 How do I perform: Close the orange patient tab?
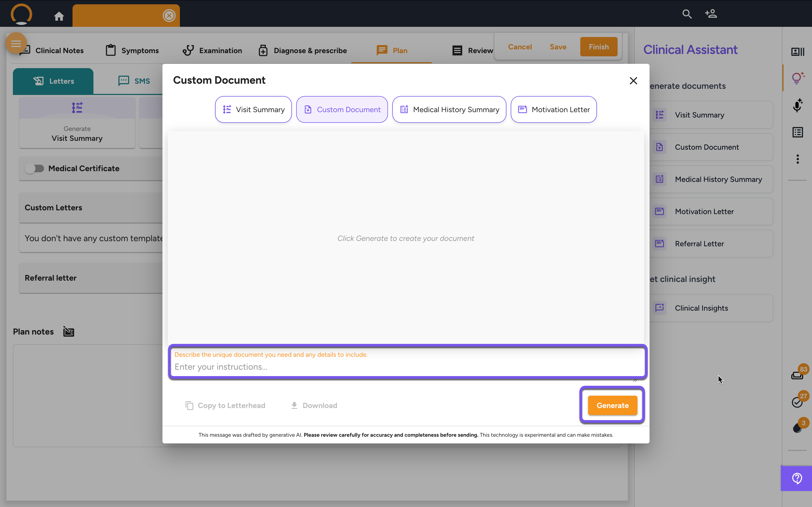[x=169, y=16]
